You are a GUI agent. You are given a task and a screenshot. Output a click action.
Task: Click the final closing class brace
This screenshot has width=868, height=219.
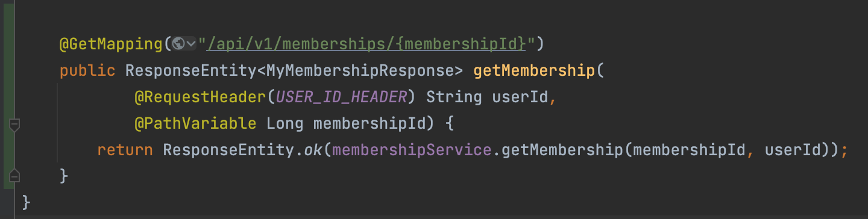coord(26,201)
